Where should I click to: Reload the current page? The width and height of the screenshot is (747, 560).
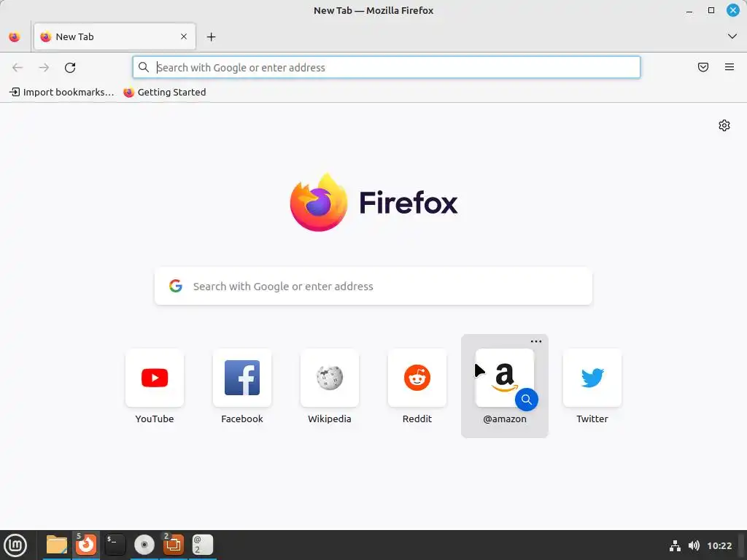tap(70, 68)
